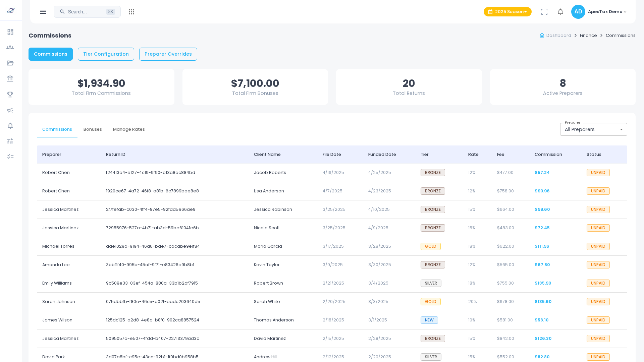Switch to the Bonuses tab

93,129
